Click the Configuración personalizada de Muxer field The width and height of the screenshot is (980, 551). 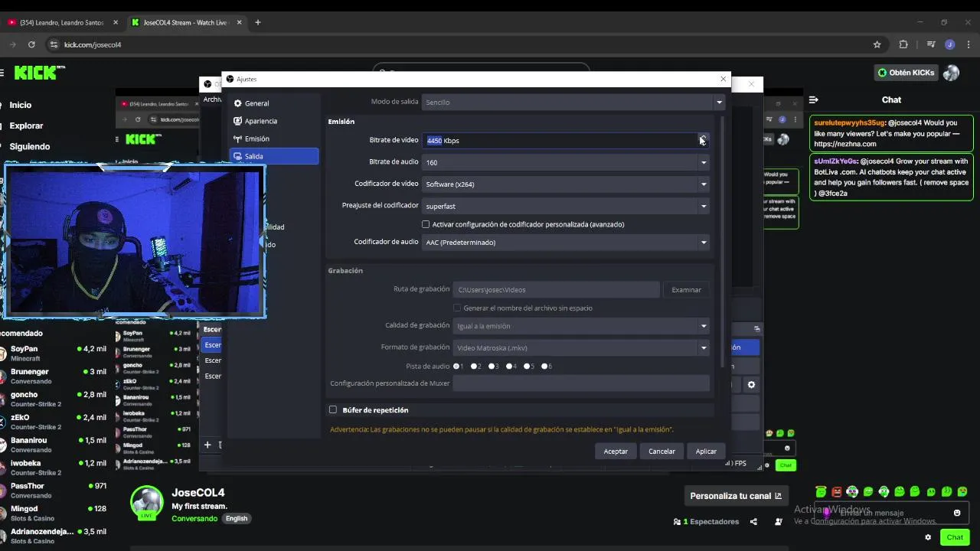581,383
